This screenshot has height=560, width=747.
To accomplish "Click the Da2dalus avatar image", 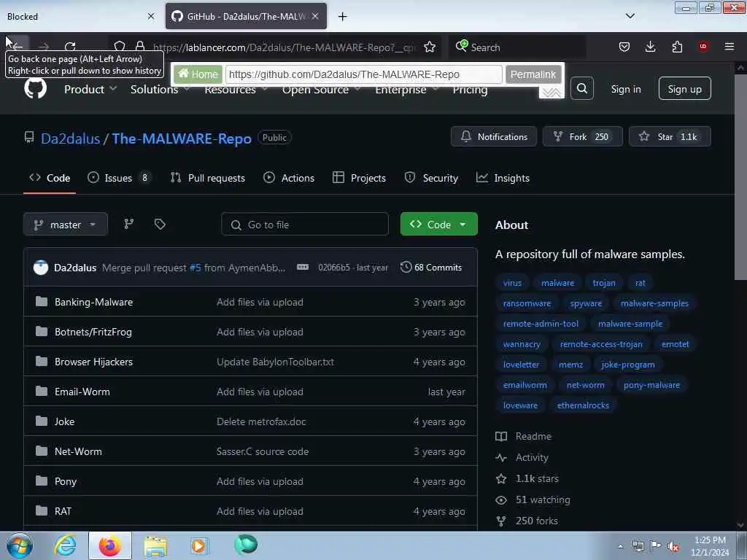I will (x=41, y=267).
